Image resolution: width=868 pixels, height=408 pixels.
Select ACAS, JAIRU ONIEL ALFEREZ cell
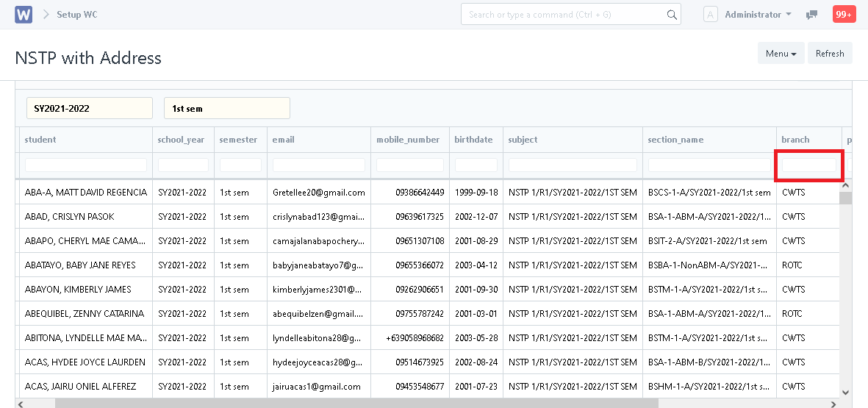tap(86, 387)
